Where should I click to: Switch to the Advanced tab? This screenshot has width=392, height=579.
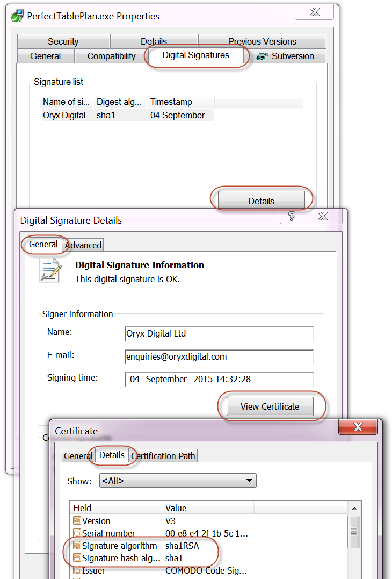pos(83,245)
